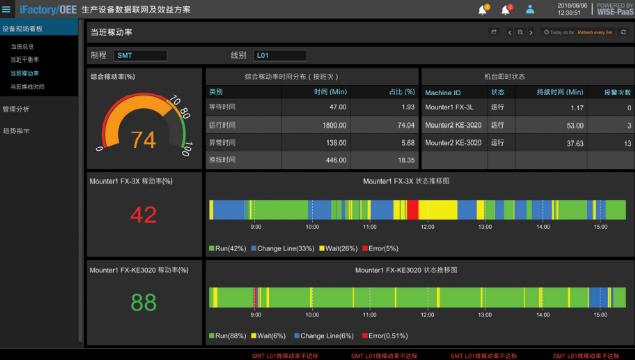Open the blue user profile icon
Viewport: 635px width, 360px height.
point(530,10)
